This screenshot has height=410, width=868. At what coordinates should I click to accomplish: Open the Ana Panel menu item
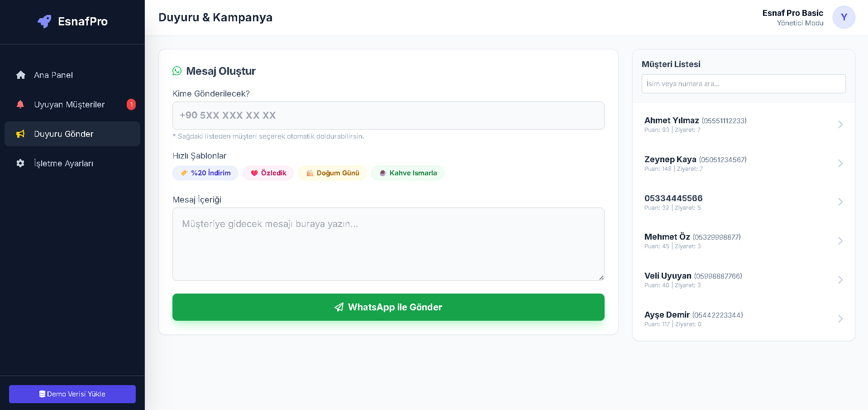click(53, 75)
